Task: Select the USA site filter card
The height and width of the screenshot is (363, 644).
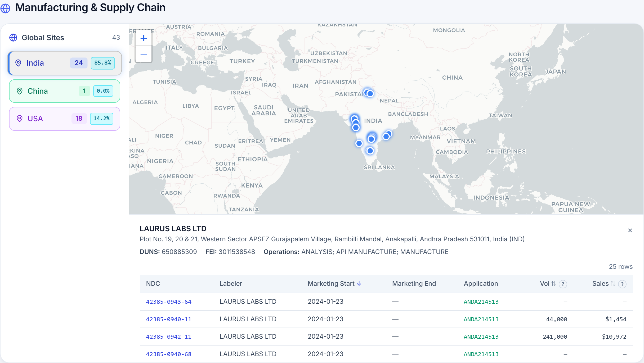Action: (x=65, y=119)
